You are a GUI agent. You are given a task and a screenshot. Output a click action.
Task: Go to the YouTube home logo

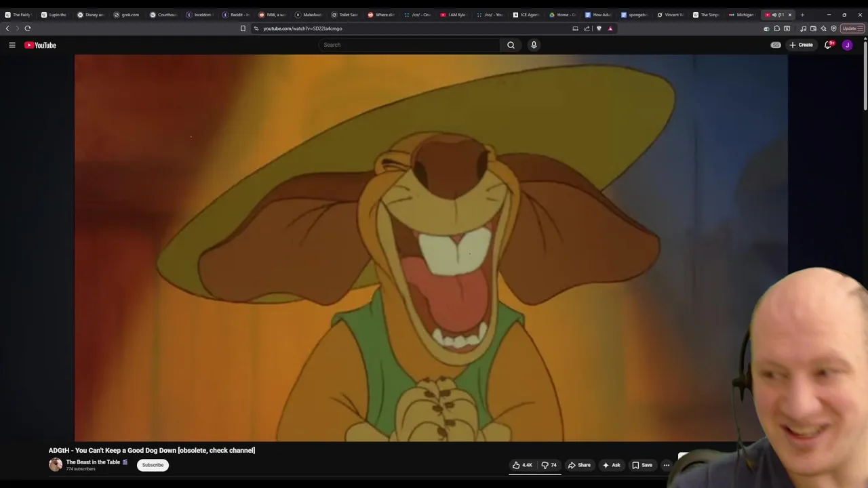coord(40,45)
